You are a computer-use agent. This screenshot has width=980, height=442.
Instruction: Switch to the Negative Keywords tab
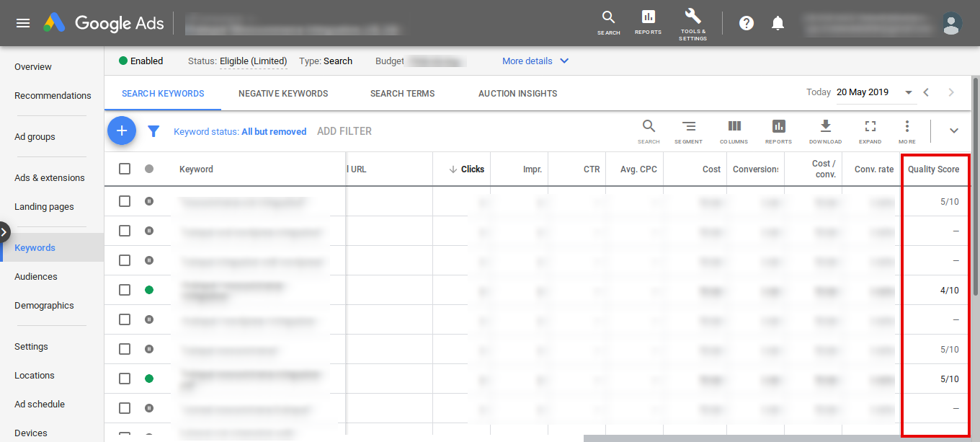pyautogui.click(x=283, y=93)
